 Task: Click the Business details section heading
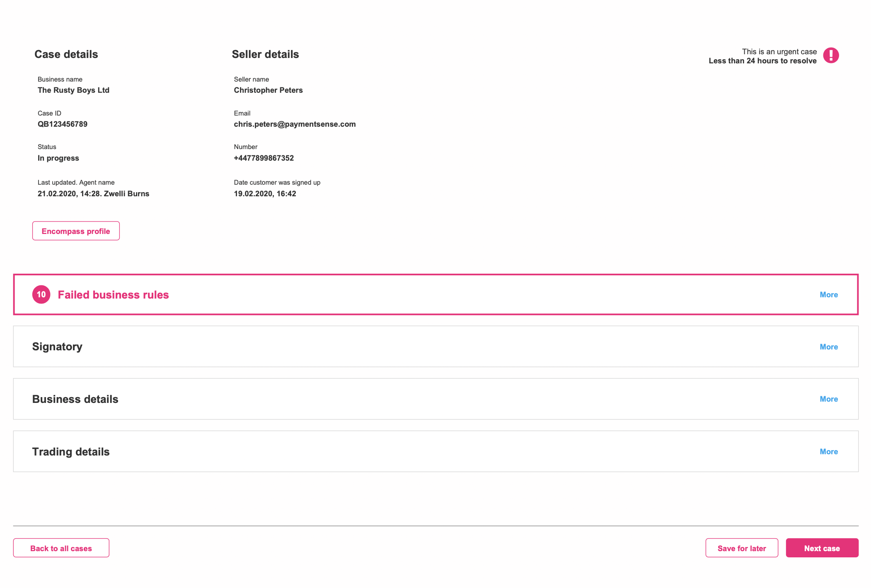pyautogui.click(x=75, y=399)
